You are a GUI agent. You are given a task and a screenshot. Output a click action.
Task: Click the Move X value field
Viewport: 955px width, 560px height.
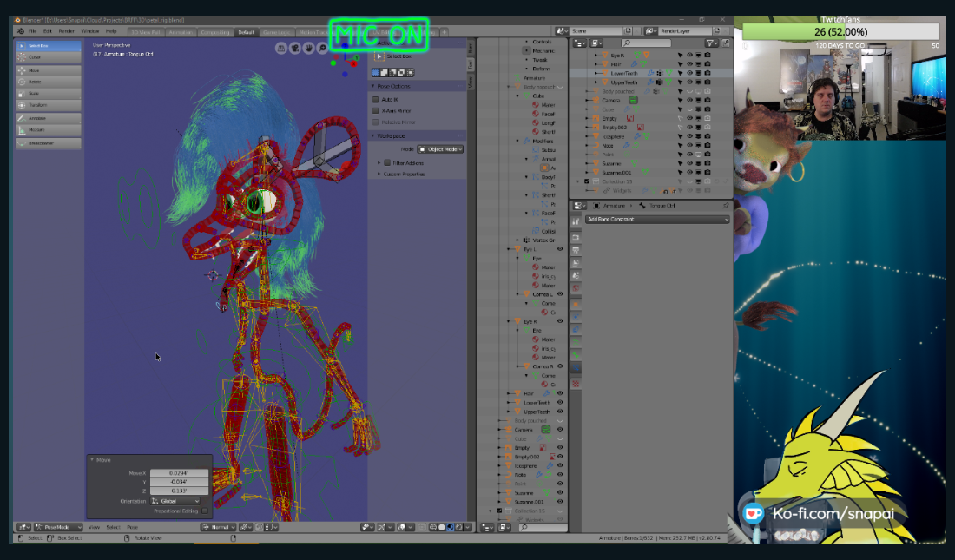(180, 474)
